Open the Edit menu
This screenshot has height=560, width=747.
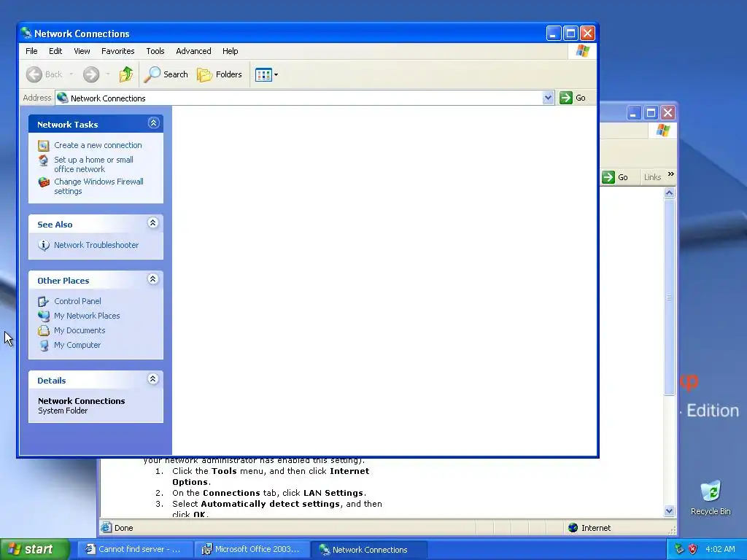tap(55, 51)
